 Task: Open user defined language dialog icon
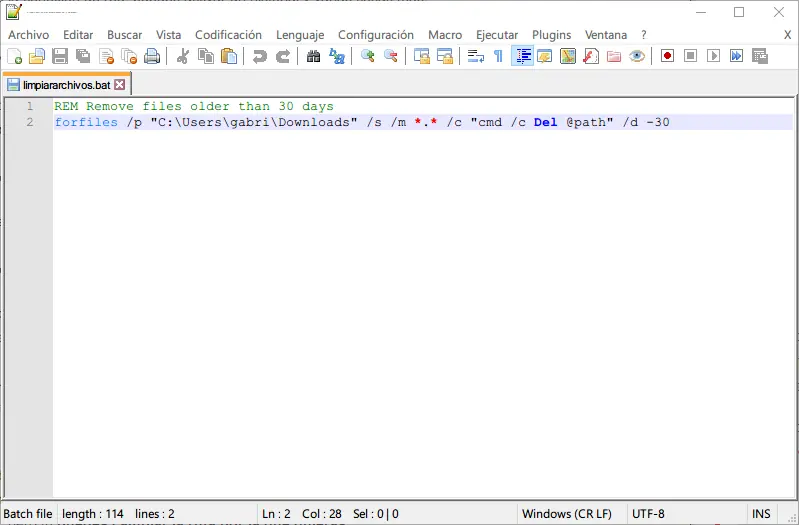pyautogui.click(x=545, y=56)
